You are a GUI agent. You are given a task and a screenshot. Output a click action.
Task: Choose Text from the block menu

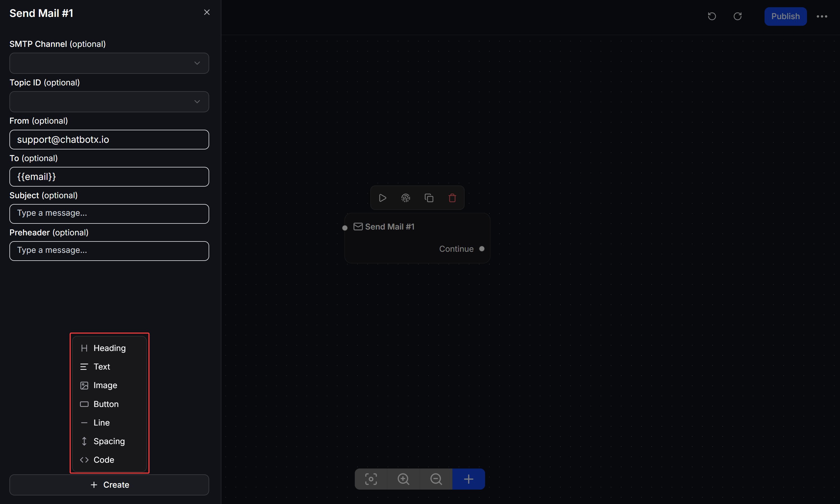[109, 367]
